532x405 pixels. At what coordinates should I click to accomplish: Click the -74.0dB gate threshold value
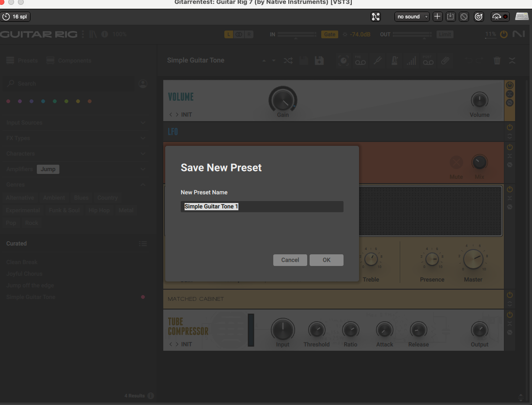[360, 34]
